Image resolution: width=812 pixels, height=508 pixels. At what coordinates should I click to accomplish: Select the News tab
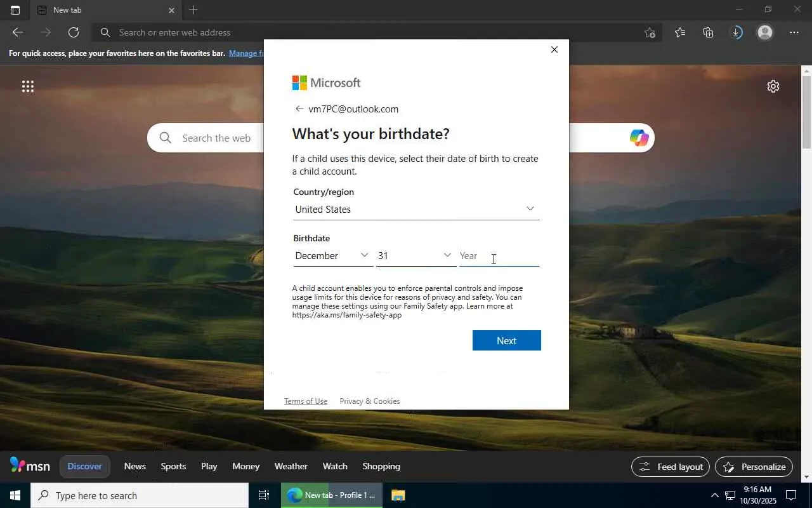pyautogui.click(x=134, y=466)
